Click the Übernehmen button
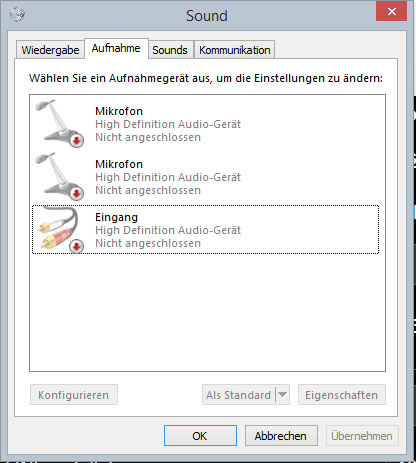Viewport: 416px width, 463px height. click(x=362, y=435)
